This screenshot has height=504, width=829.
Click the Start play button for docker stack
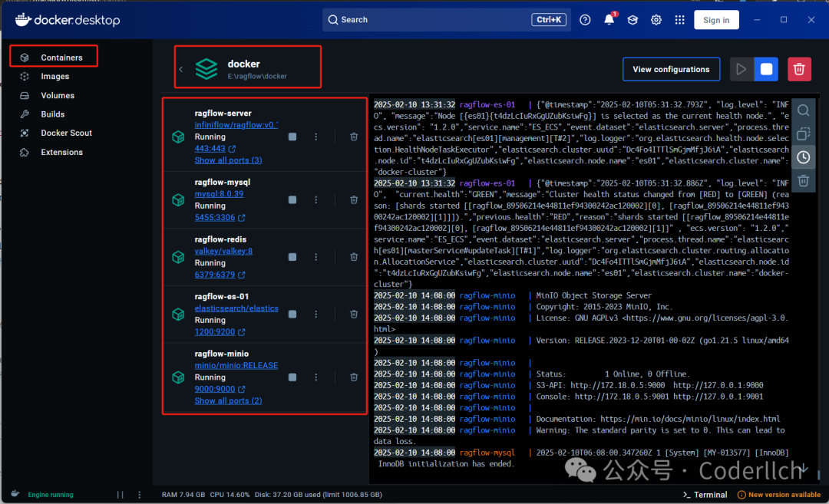tap(741, 69)
